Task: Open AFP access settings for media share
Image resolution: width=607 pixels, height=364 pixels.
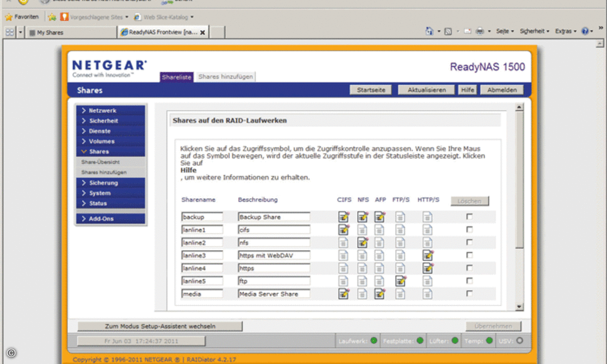Action: [x=380, y=294]
